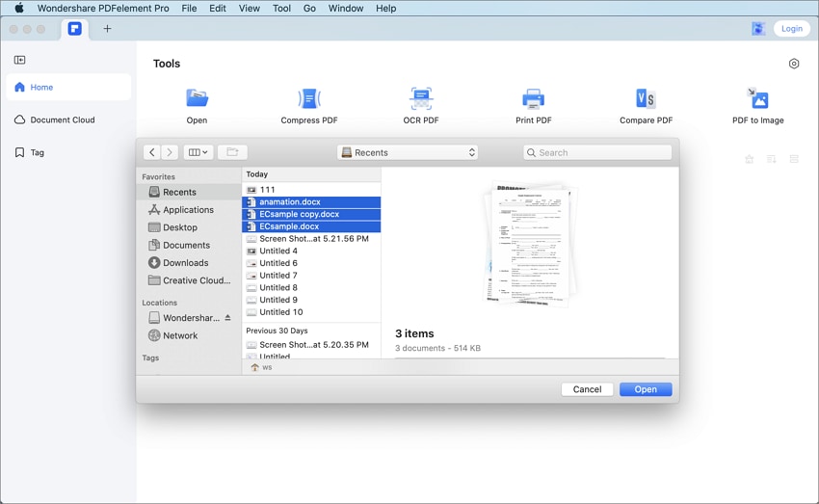Click the PDF to Image icon
Image resolution: width=819 pixels, height=504 pixels.
tap(758, 98)
